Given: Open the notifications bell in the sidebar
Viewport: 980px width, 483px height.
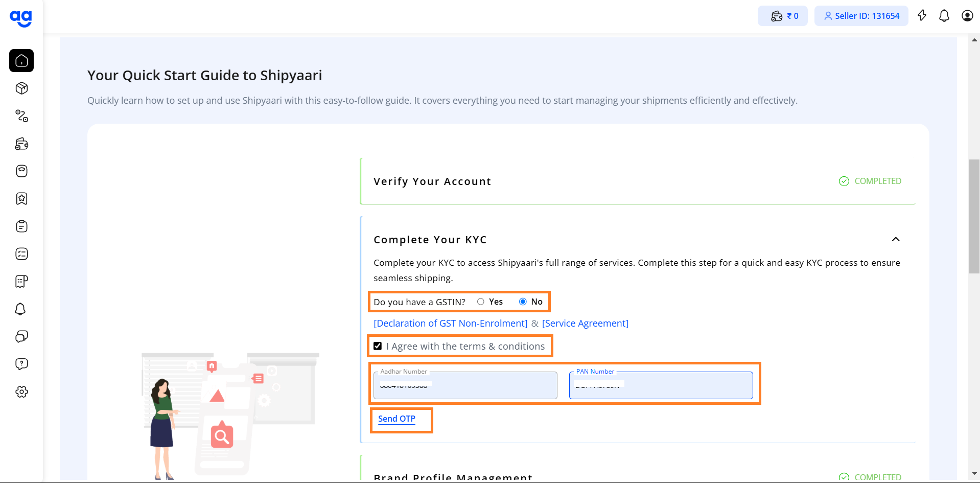Looking at the screenshot, I should (x=20, y=309).
